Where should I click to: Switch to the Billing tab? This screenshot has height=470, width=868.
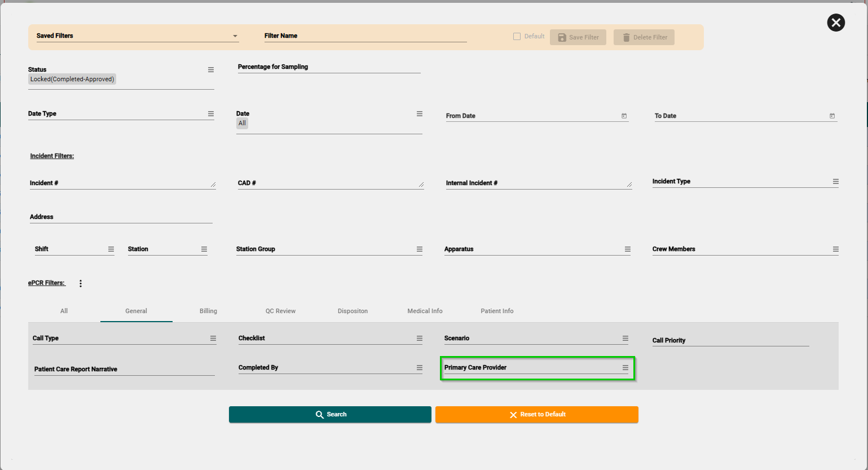(208, 311)
